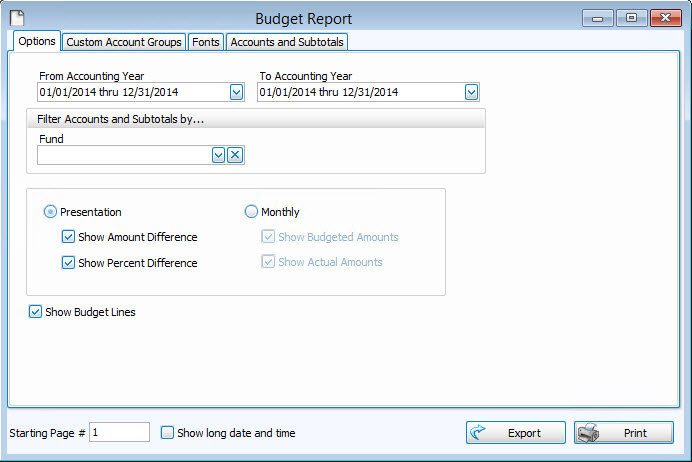
Task: Uncheck Show Amount Difference
Action: 68,237
